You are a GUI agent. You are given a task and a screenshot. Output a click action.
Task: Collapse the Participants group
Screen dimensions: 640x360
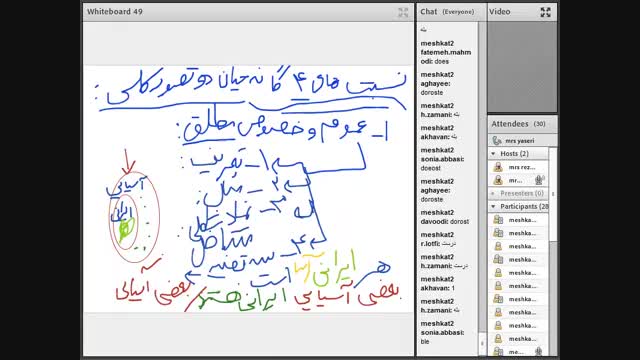tap(493, 207)
